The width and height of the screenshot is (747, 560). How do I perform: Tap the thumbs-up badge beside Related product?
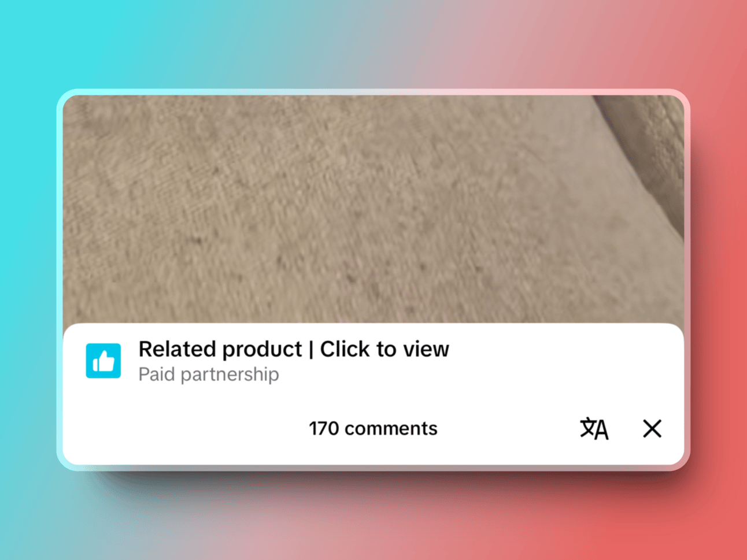[103, 361]
